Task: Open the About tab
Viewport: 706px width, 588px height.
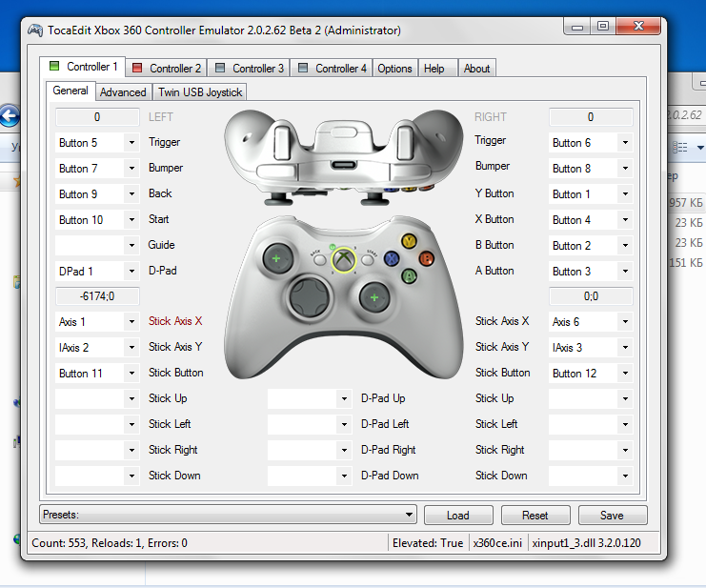Action: [476, 69]
